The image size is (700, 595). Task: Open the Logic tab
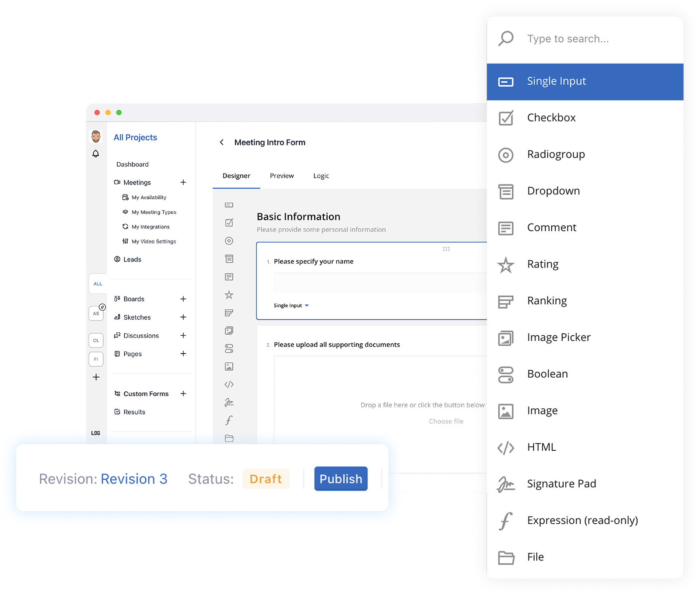321,176
